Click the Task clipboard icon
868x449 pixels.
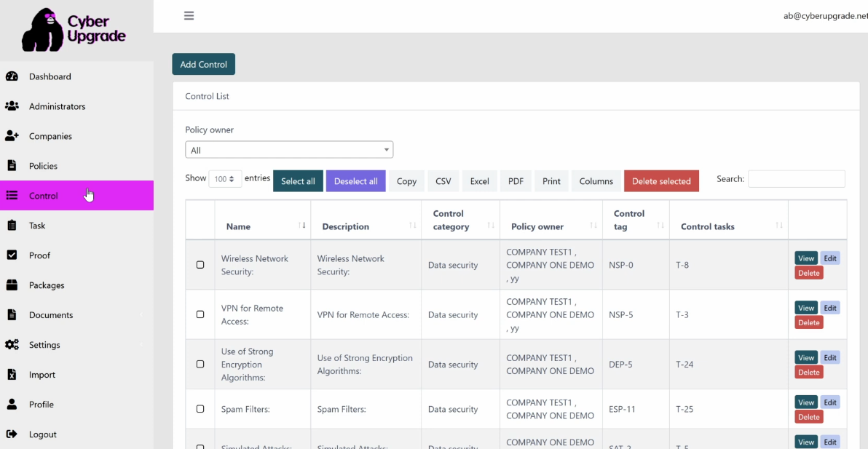pos(12,226)
